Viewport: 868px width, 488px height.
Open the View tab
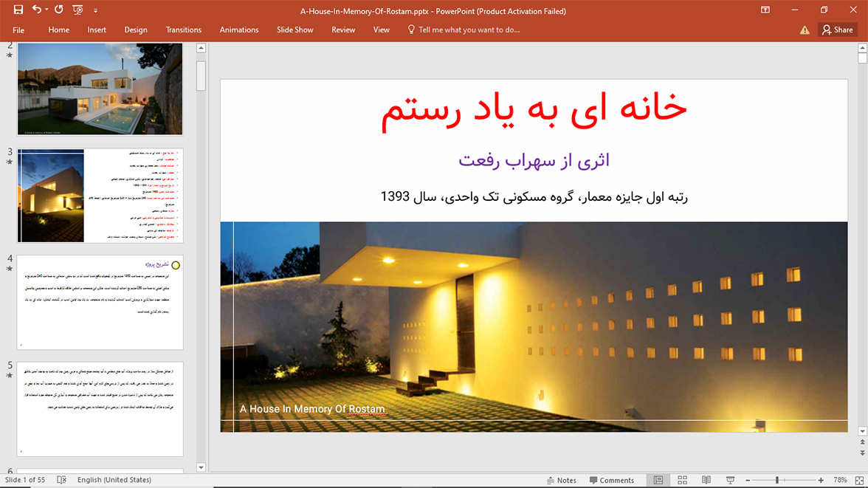pyautogui.click(x=382, y=30)
